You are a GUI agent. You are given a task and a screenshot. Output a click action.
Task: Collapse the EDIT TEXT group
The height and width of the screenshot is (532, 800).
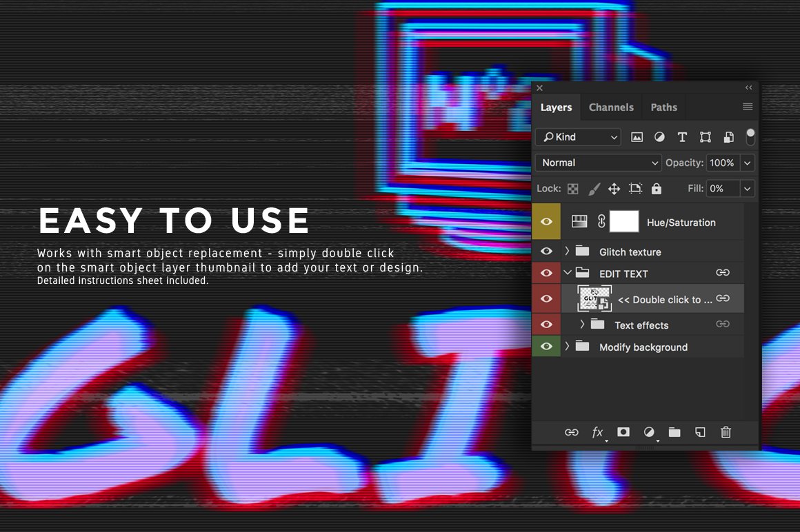coord(568,273)
